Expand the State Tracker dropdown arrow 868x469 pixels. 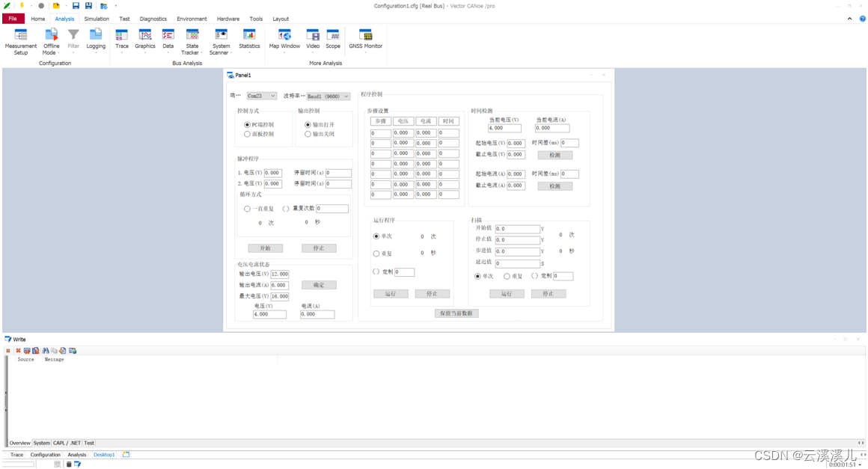(x=201, y=53)
